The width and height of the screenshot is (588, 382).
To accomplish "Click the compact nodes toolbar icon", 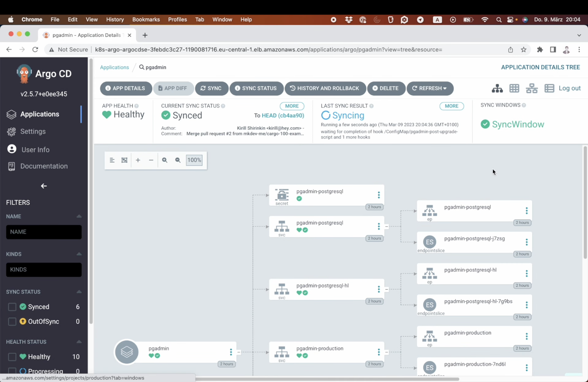I will (112, 160).
